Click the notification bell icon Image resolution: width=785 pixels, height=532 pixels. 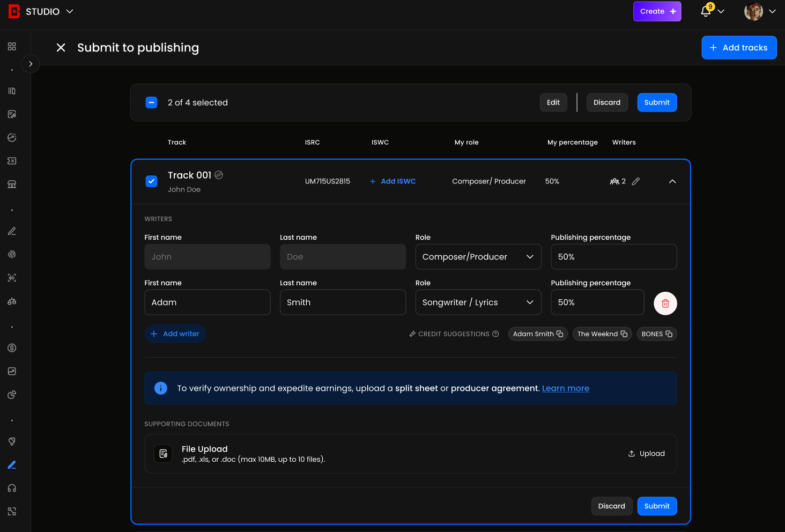(x=706, y=11)
